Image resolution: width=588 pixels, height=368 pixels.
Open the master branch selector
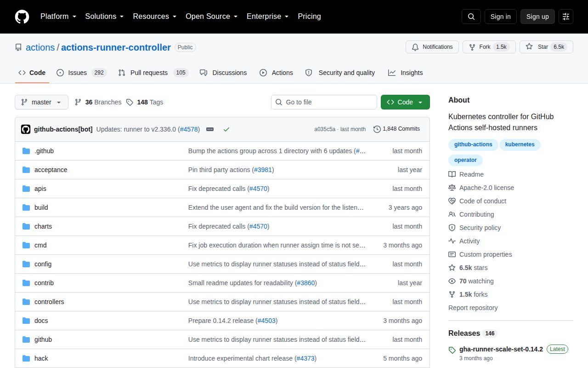[41, 102]
